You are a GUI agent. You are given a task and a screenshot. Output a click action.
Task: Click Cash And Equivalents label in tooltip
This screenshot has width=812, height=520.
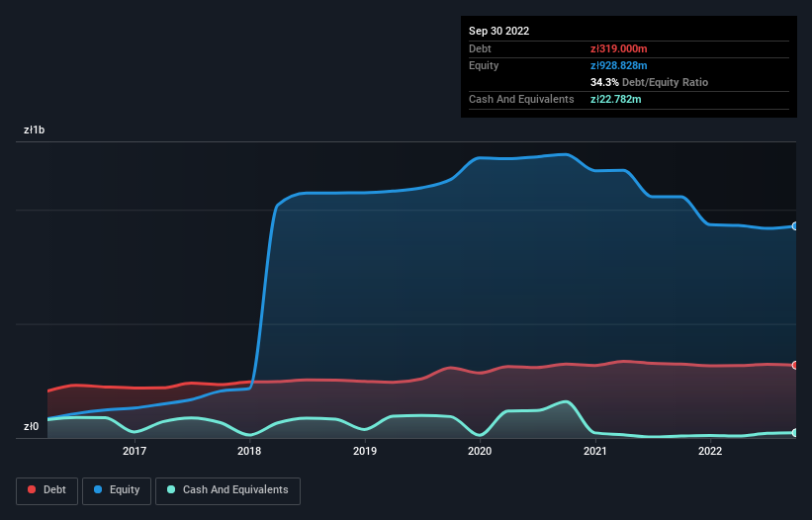(521, 99)
